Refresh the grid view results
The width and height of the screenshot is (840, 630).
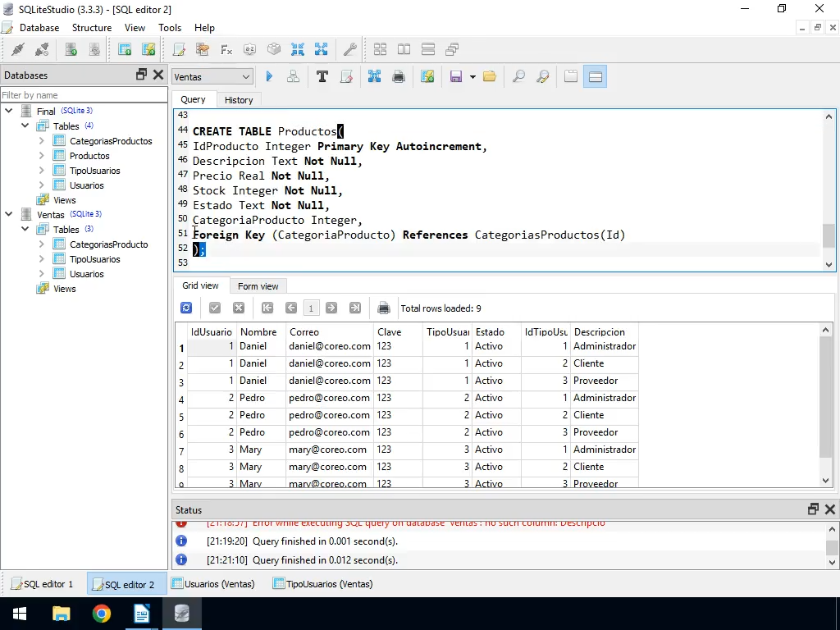(x=186, y=308)
